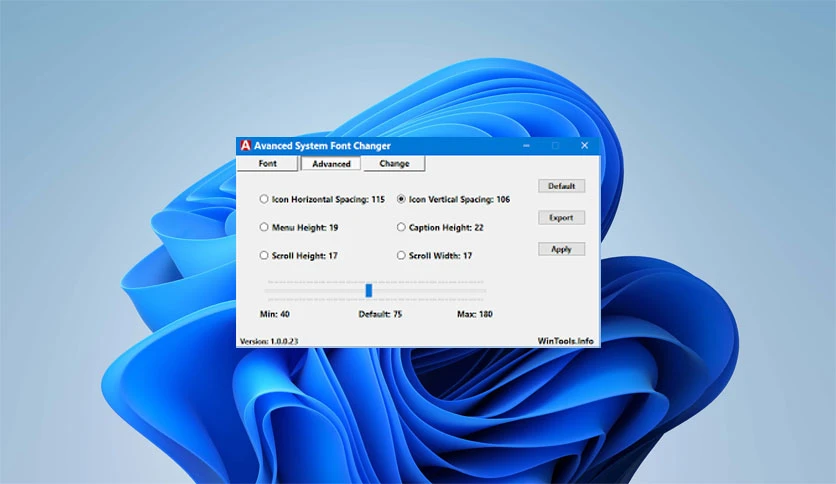Select Icon Horizontal Spacing radio button
The width and height of the screenshot is (836, 484).
[264, 199]
